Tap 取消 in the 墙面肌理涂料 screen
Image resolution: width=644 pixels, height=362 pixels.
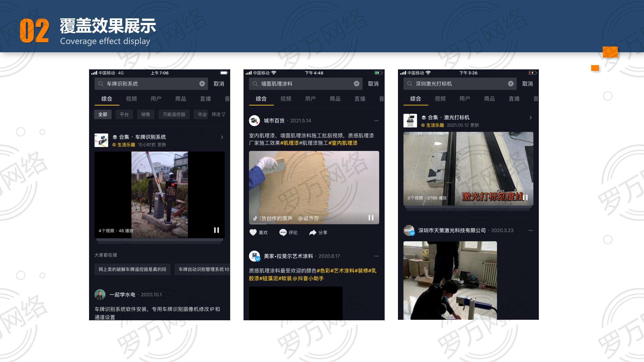coord(373,84)
